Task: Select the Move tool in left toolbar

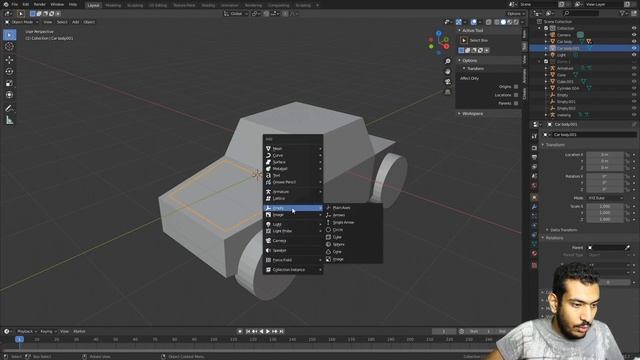Action: click(9, 60)
